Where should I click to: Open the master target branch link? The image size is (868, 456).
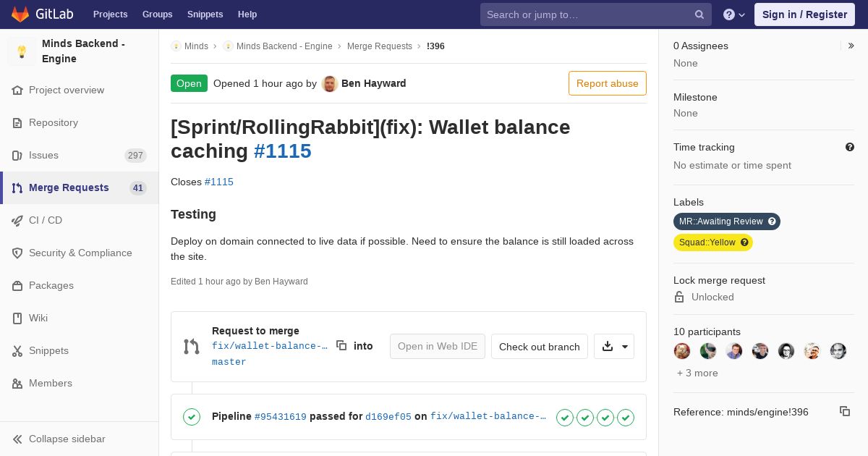pyautogui.click(x=229, y=362)
